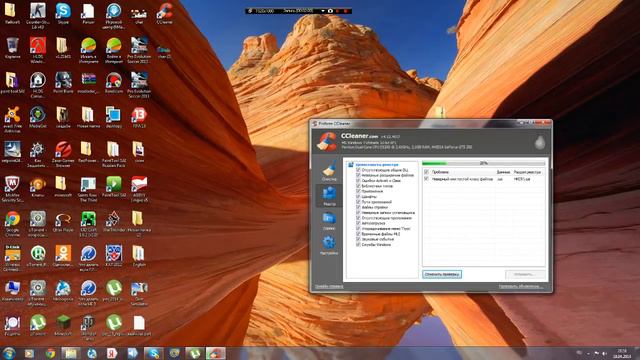Click the registry scan progress bar at 20%
640x360 pixels.
(x=484, y=163)
